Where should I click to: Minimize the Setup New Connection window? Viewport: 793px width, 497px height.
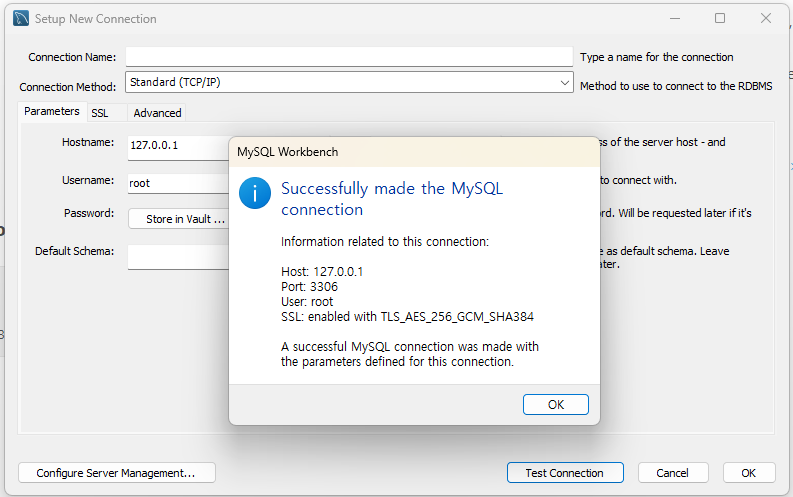point(675,19)
